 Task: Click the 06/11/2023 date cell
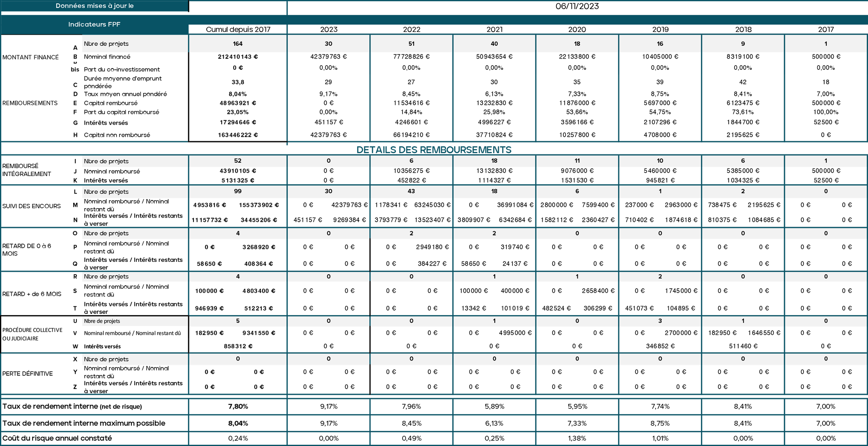pyautogui.click(x=577, y=6)
